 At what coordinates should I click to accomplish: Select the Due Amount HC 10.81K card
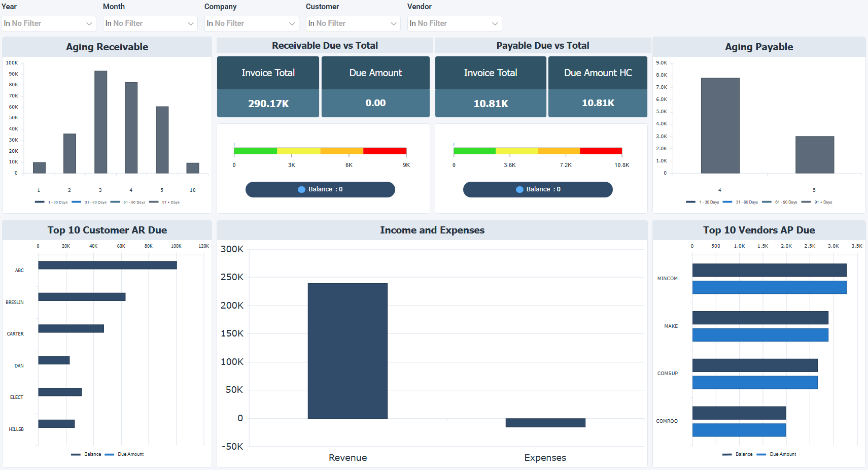(x=598, y=87)
